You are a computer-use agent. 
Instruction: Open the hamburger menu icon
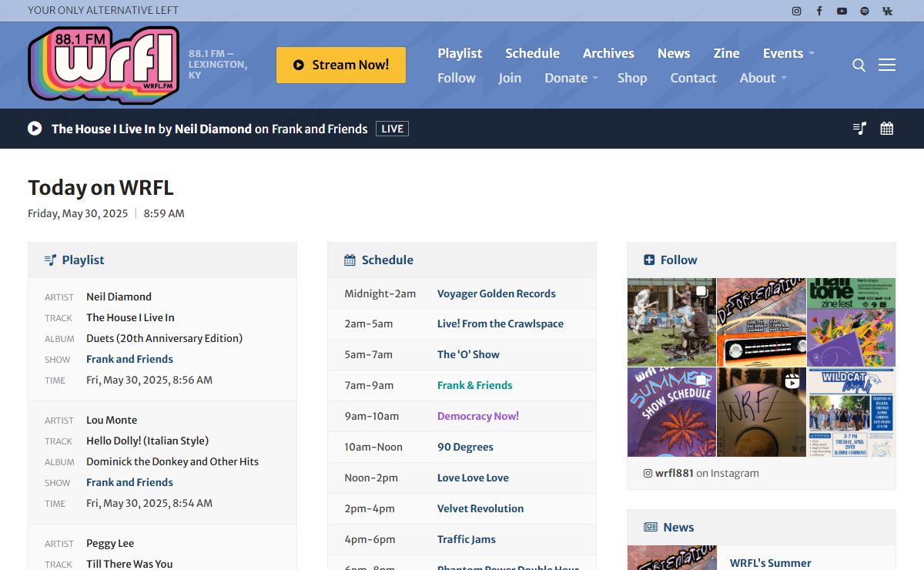coord(887,65)
